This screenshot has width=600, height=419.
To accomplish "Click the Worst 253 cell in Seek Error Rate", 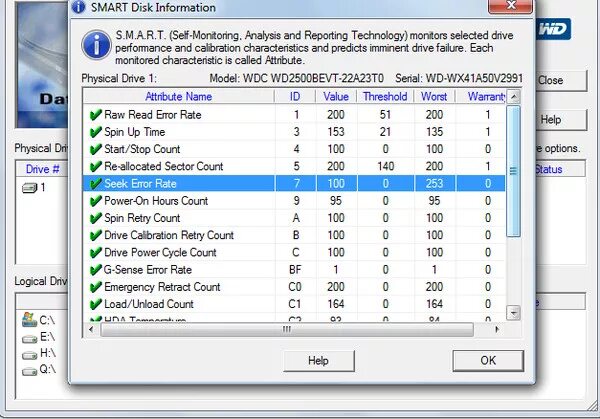I will click(434, 184).
